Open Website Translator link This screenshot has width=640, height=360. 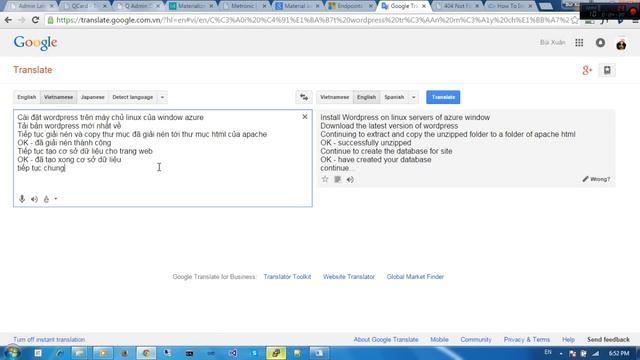click(x=349, y=277)
